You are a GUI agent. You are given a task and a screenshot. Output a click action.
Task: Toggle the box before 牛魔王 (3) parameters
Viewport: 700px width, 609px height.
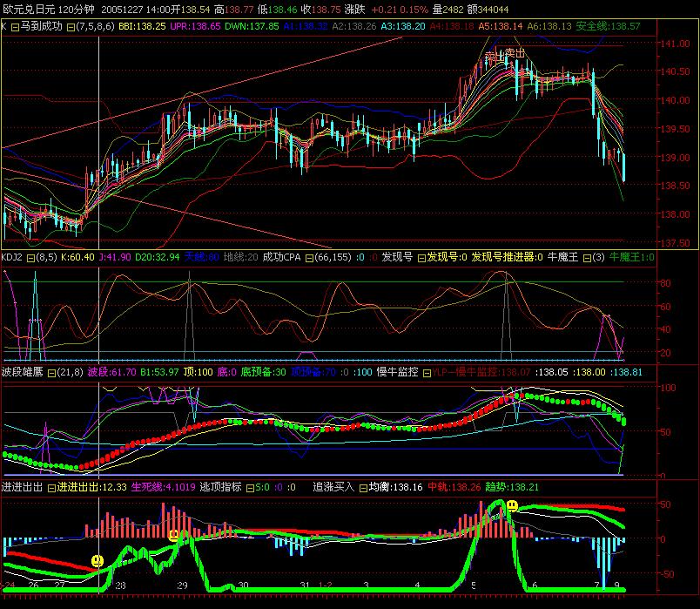(x=587, y=257)
